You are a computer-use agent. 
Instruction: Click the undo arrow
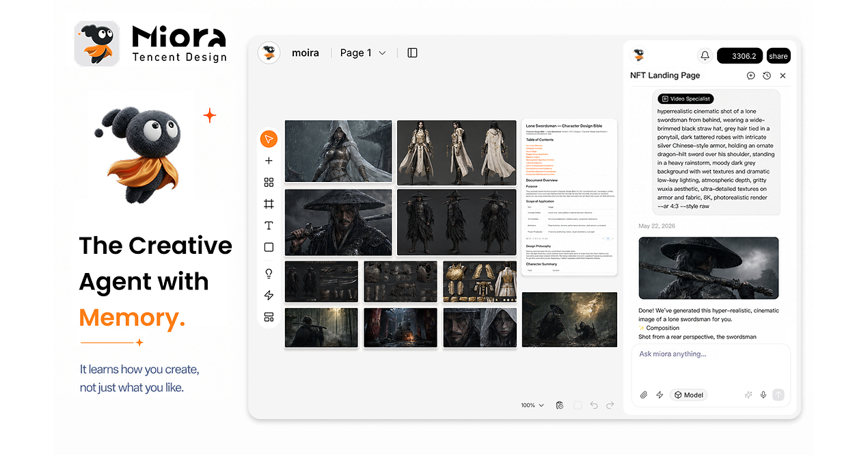pos(594,405)
